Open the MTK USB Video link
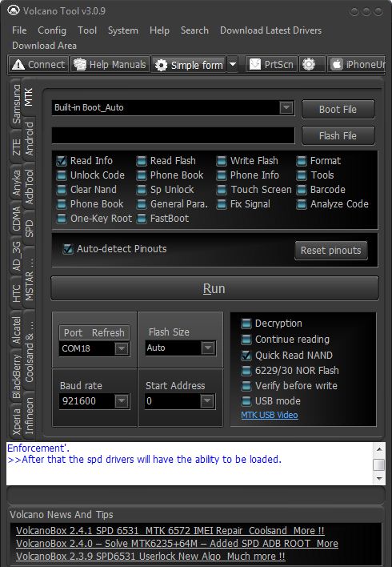Screen dimensions: 392x567 tap(270, 415)
